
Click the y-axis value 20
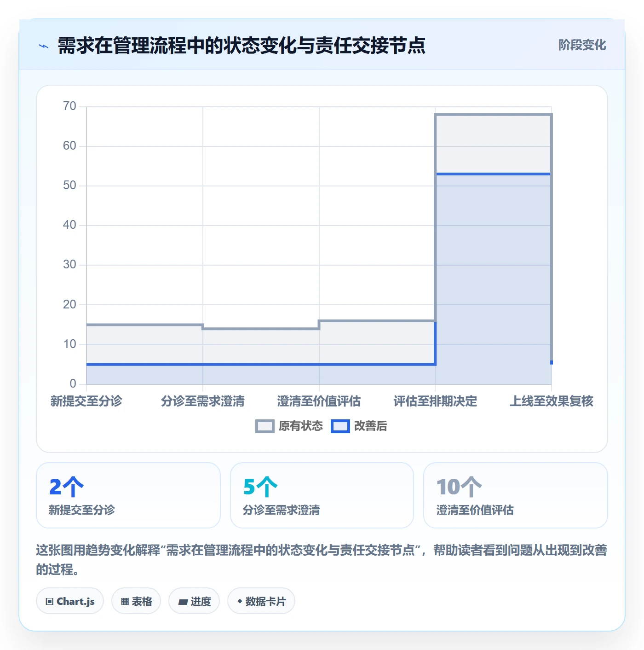pos(69,305)
